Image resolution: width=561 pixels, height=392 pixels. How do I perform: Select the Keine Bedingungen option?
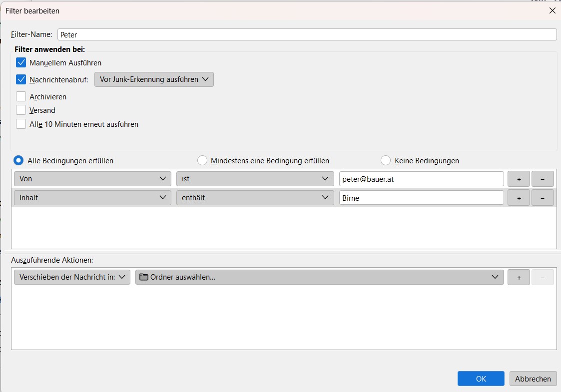click(386, 161)
